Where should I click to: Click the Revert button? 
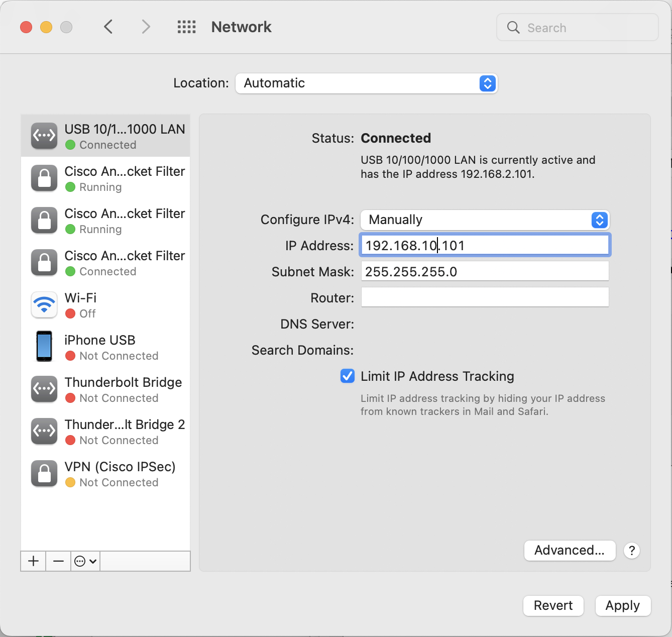click(553, 606)
